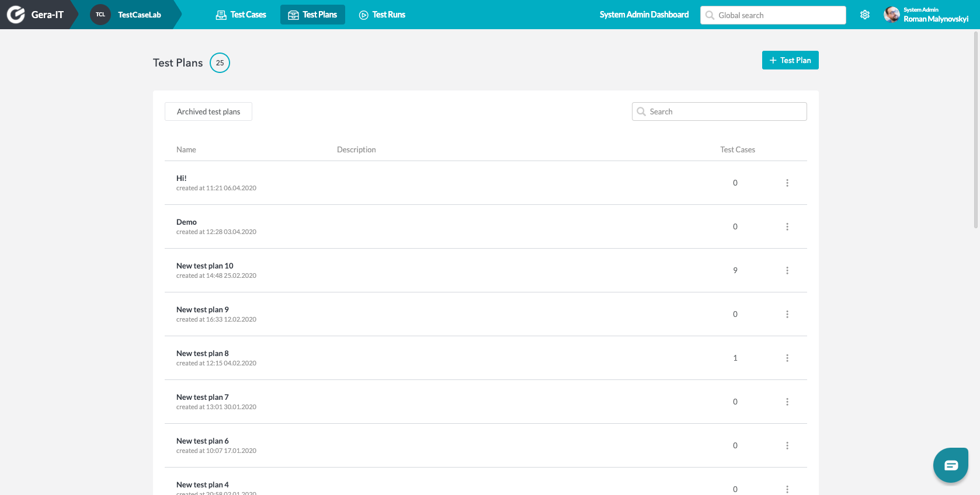
Task: Open options for New test plan 9
Action: [787, 314]
